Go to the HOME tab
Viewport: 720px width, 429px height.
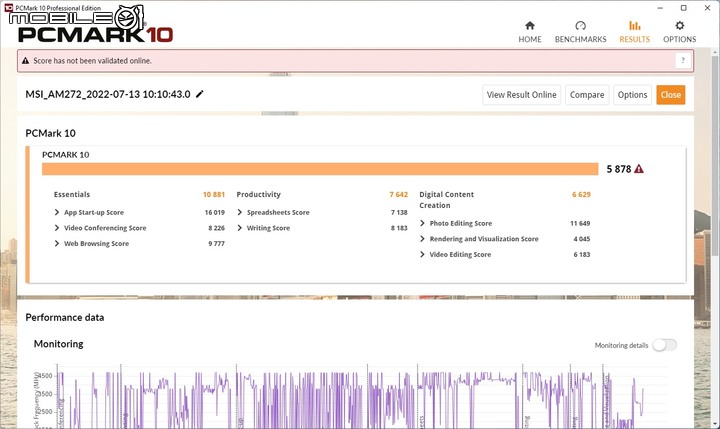click(x=529, y=32)
